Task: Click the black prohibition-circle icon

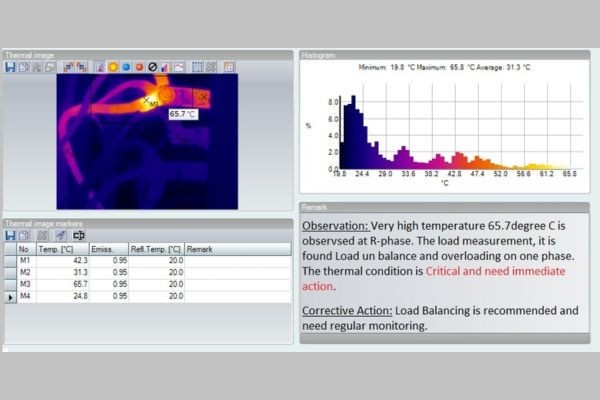Action: tap(152, 67)
